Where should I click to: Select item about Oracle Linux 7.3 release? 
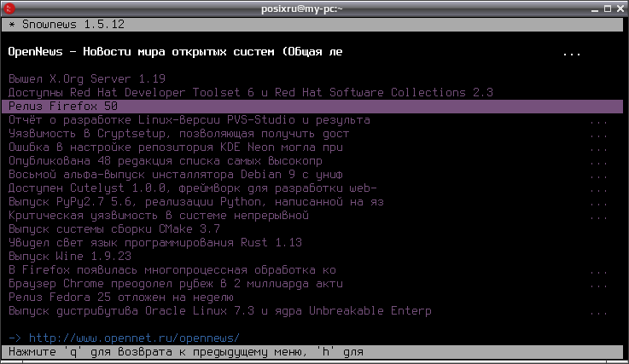[x=220, y=310]
